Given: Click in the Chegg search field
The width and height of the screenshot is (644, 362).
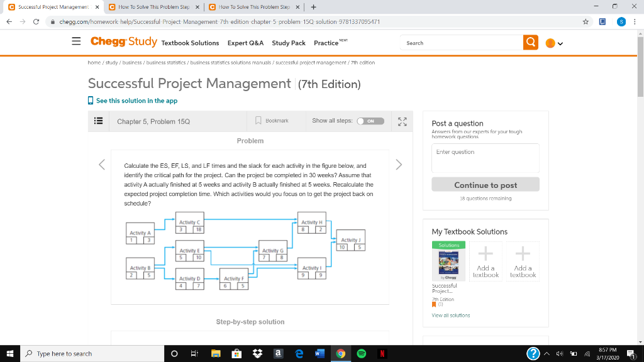Looking at the screenshot, I should pyautogui.click(x=462, y=43).
